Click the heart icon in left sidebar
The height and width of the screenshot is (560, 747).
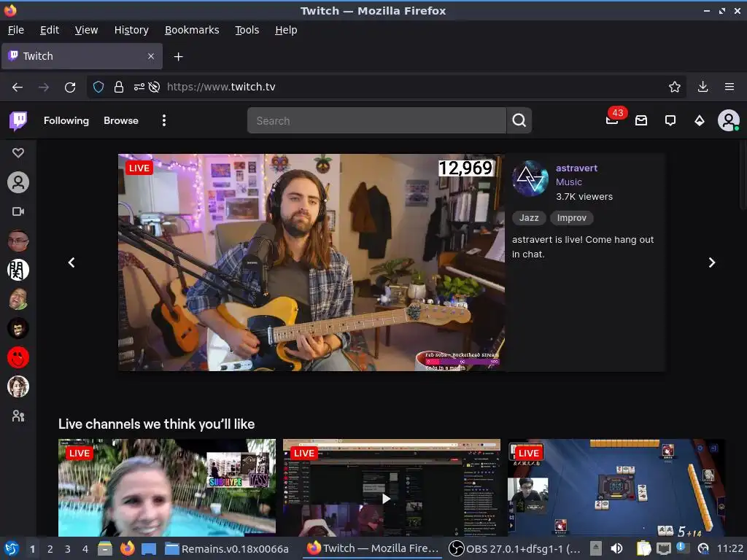tap(18, 153)
